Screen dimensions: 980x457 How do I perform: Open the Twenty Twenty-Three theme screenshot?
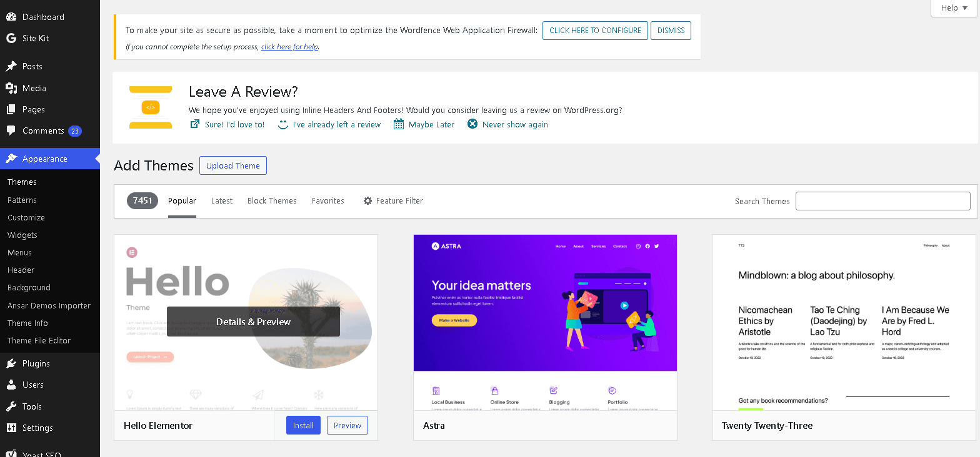pyautogui.click(x=844, y=322)
